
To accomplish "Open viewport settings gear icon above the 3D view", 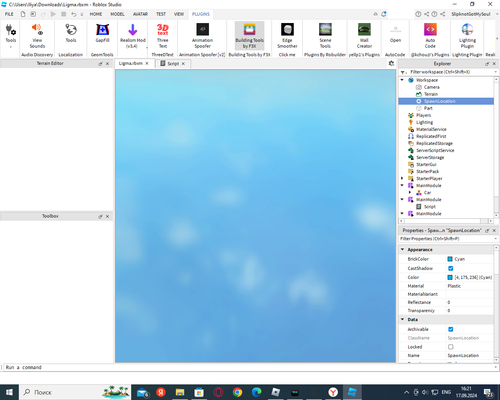I will pyautogui.click(x=391, y=63).
